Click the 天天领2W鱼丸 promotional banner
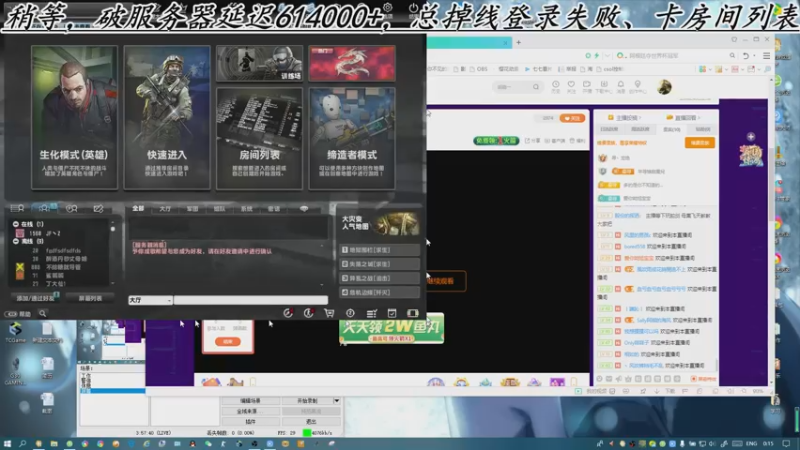The image size is (800, 450). [x=391, y=328]
